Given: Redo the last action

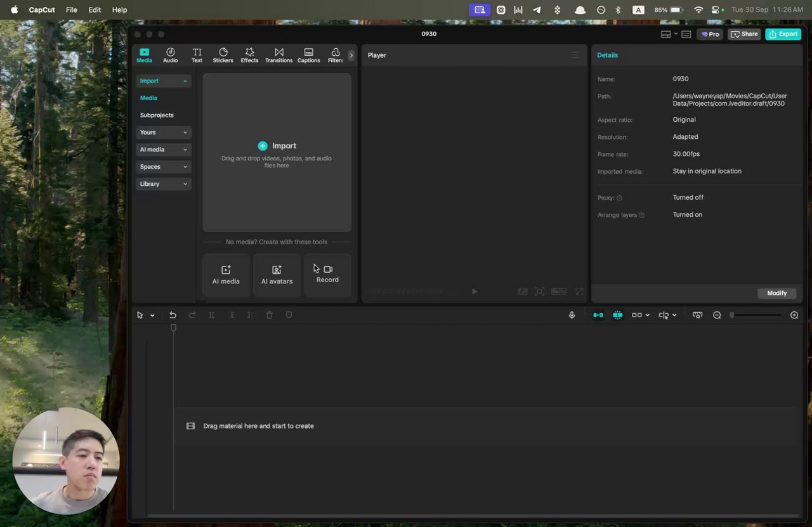Looking at the screenshot, I should pyautogui.click(x=192, y=315).
